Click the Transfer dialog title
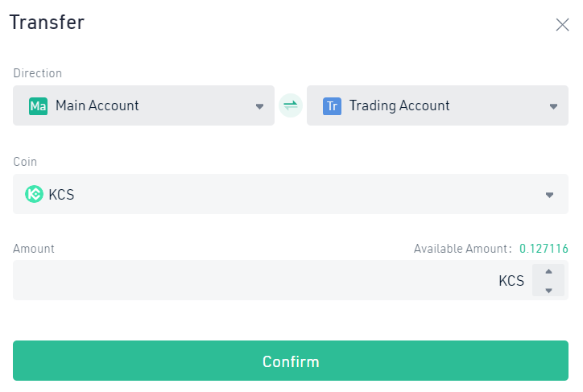The image size is (583, 392). tap(47, 23)
